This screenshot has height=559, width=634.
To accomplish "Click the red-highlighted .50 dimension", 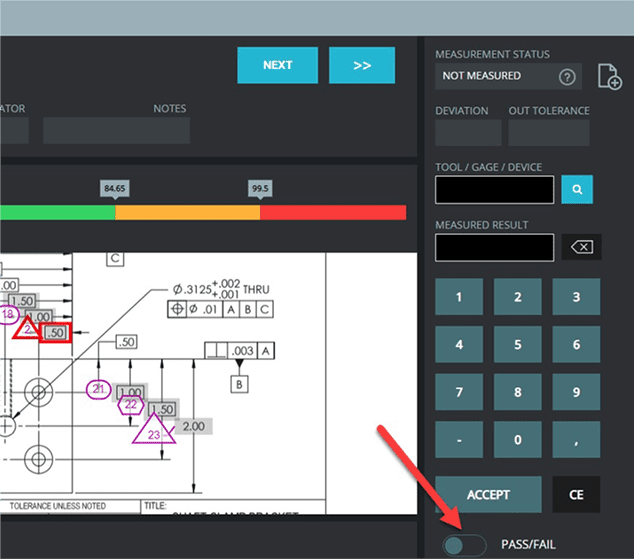I will 55,333.
